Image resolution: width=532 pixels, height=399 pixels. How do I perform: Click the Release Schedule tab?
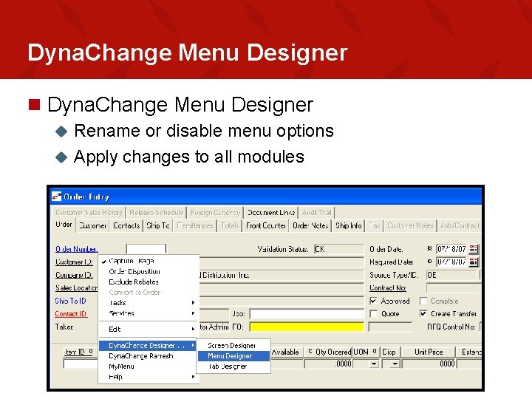(157, 212)
